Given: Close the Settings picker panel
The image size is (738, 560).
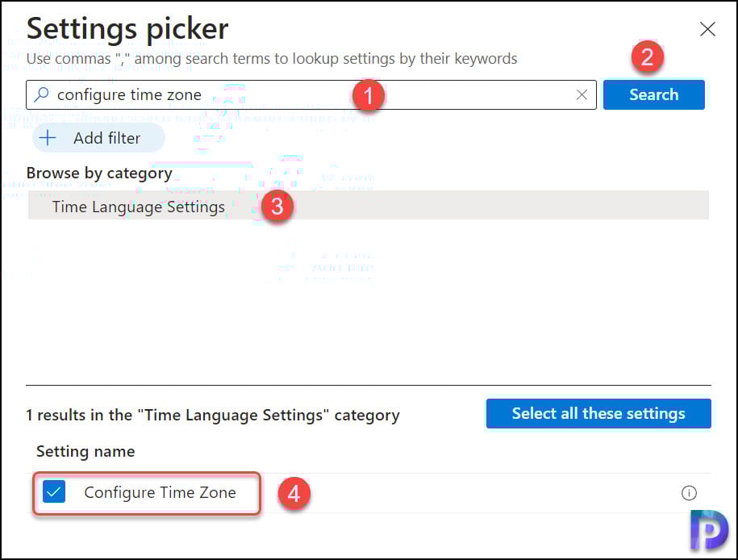Looking at the screenshot, I should [x=707, y=29].
